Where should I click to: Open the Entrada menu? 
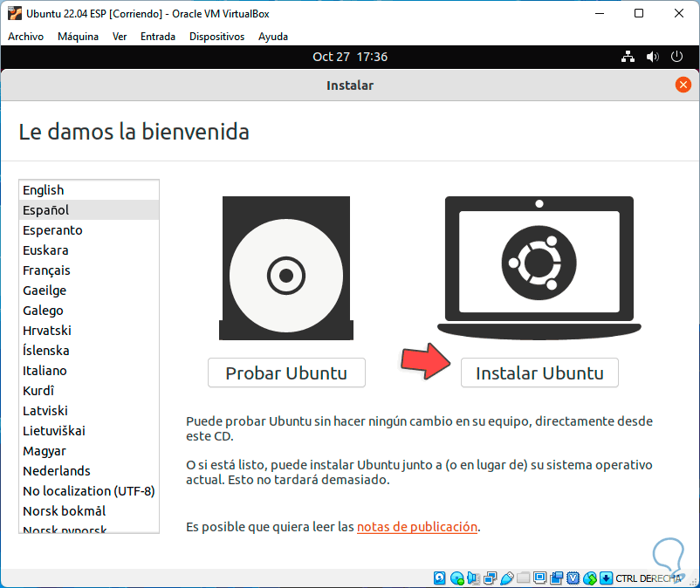tap(158, 37)
